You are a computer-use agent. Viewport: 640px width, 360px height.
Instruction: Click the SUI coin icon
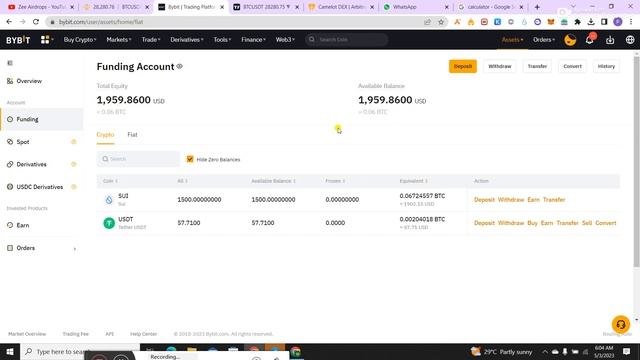pyautogui.click(x=109, y=200)
